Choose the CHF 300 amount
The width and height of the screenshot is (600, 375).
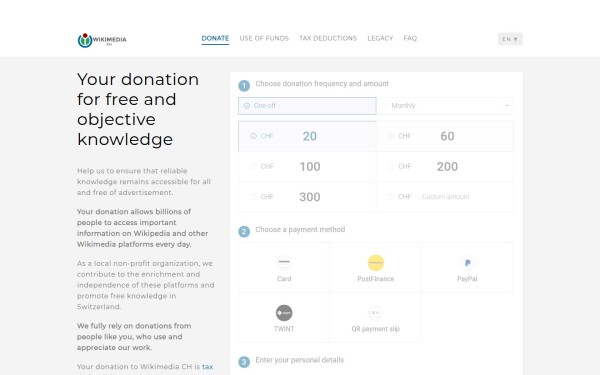307,197
